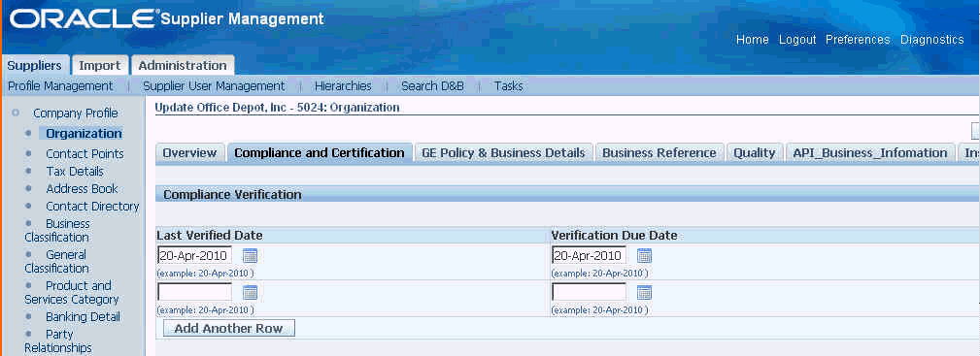Click the Home link

click(x=753, y=40)
